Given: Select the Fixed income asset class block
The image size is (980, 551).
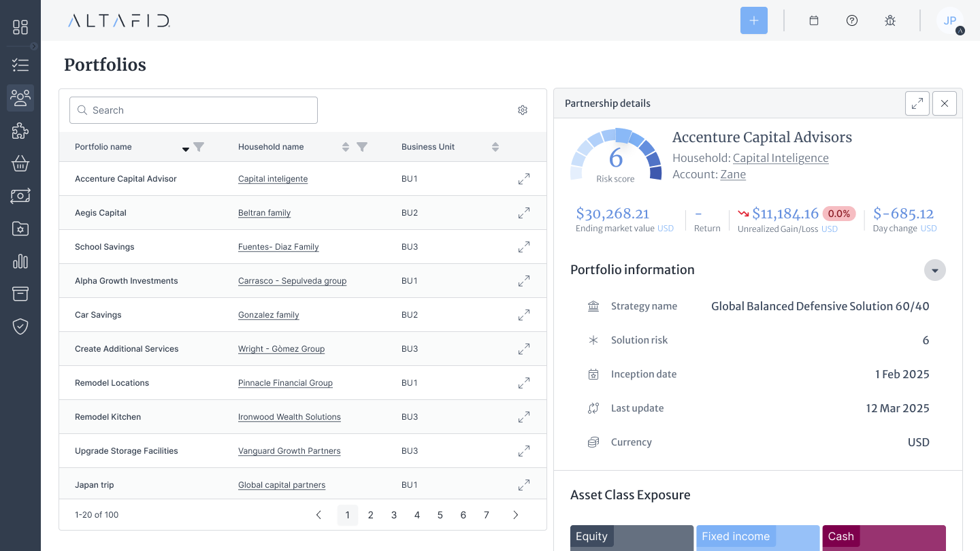Looking at the screenshot, I should pyautogui.click(x=757, y=537).
